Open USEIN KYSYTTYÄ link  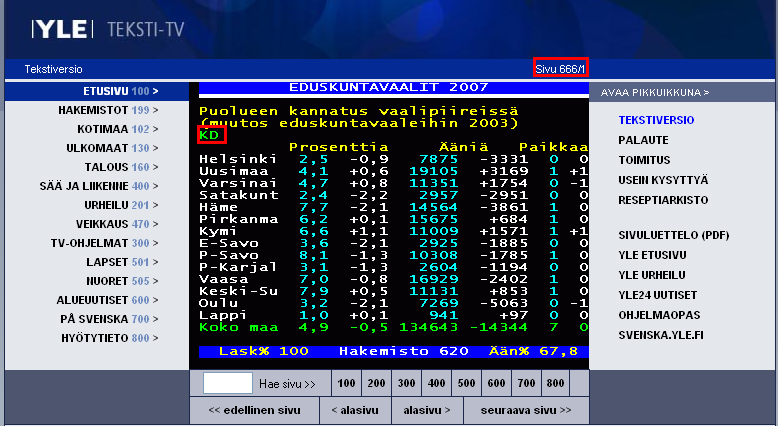click(x=663, y=180)
